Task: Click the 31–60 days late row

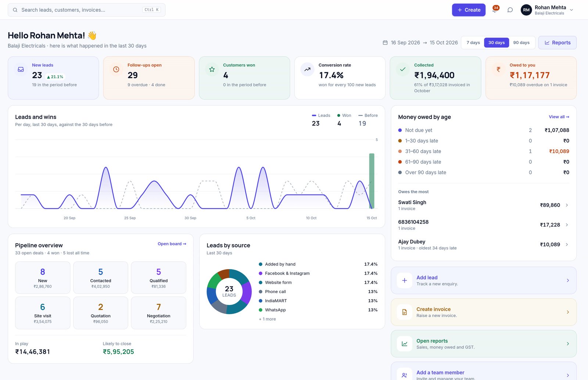Action: click(x=484, y=151)
